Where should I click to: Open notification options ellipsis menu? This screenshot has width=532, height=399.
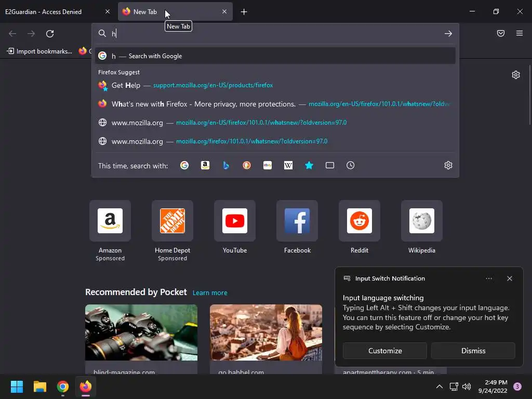pyautogui.click(x=489, y=278)
